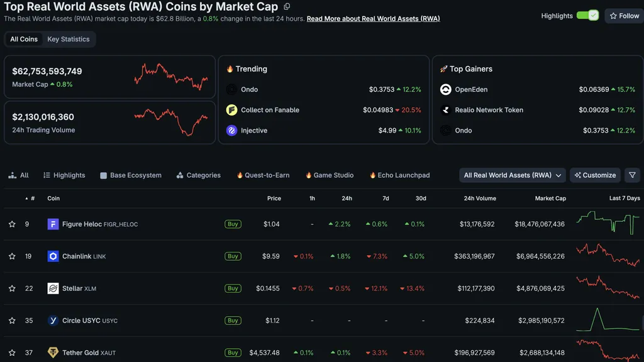This screenshot has width=644, height=362.
Task: Sort by Market Cap column
Action: point(550,198)
